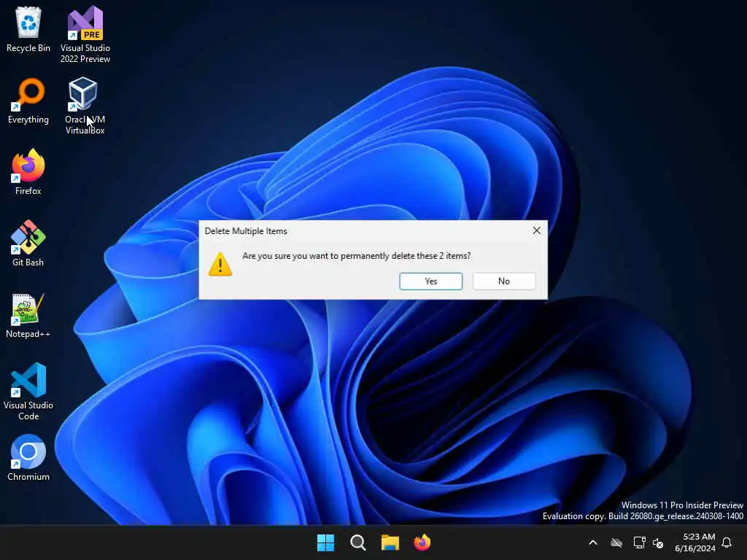Select the Oracle VM VirtualBox shortcut

(x=85, y=106)
